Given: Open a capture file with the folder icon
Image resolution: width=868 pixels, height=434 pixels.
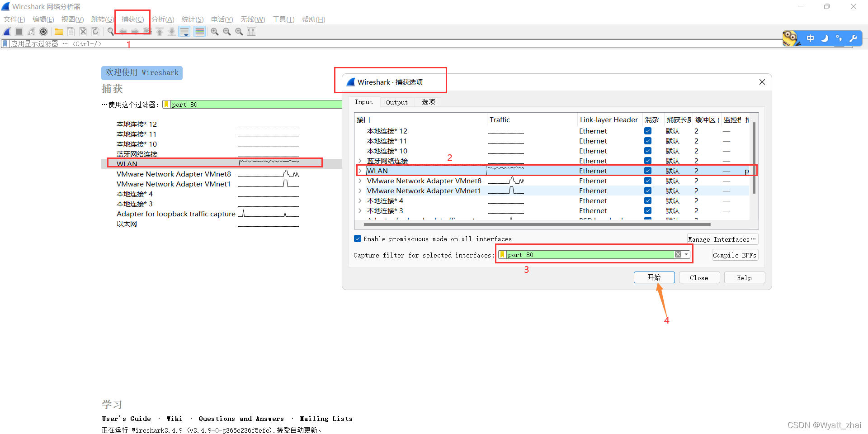Looking at the screenshot, I should 59,32.
